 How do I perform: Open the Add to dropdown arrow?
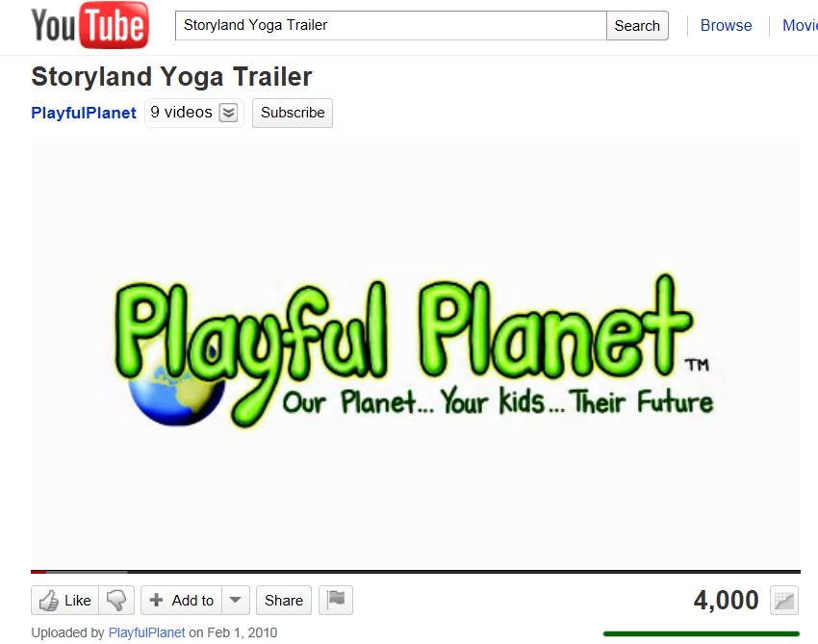pyautogui.click(x=235, y=600)
